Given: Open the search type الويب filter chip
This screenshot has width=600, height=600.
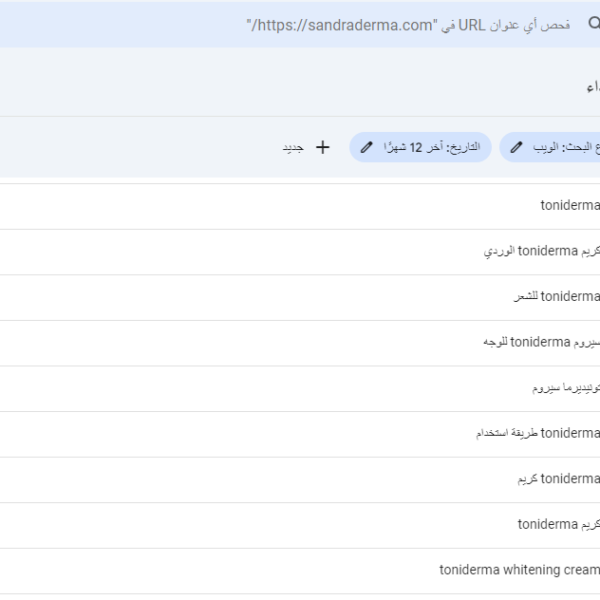Looking at the screenshot, I should pyautogui.click(x=550, y=147).
